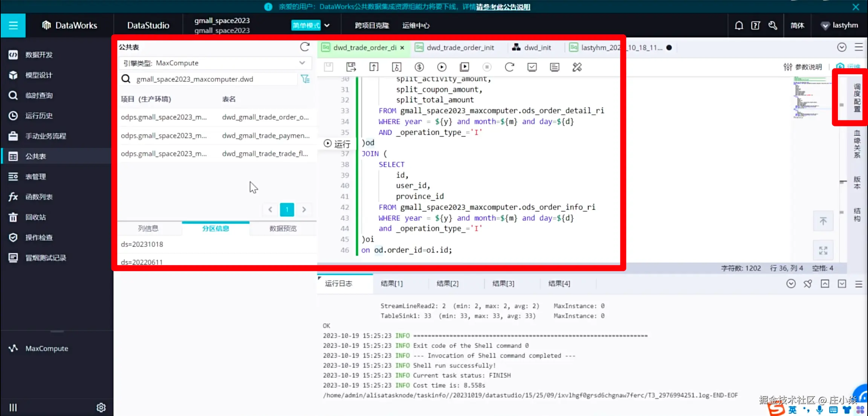The image size is (868, 416).
Task: Click the refresh icon in 公共表 panel
Action: coord(304,47)
